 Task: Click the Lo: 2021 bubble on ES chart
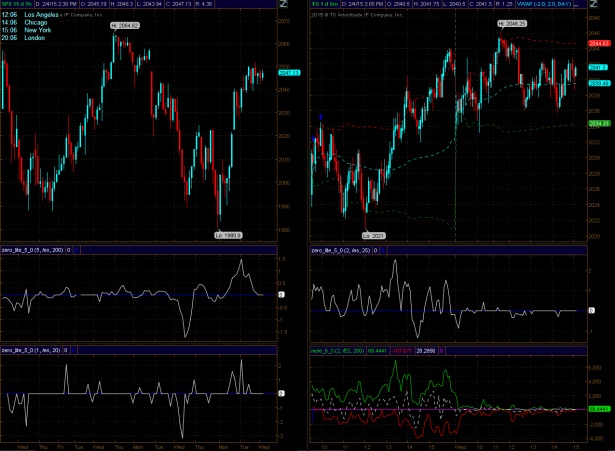(x=373, y=236)
